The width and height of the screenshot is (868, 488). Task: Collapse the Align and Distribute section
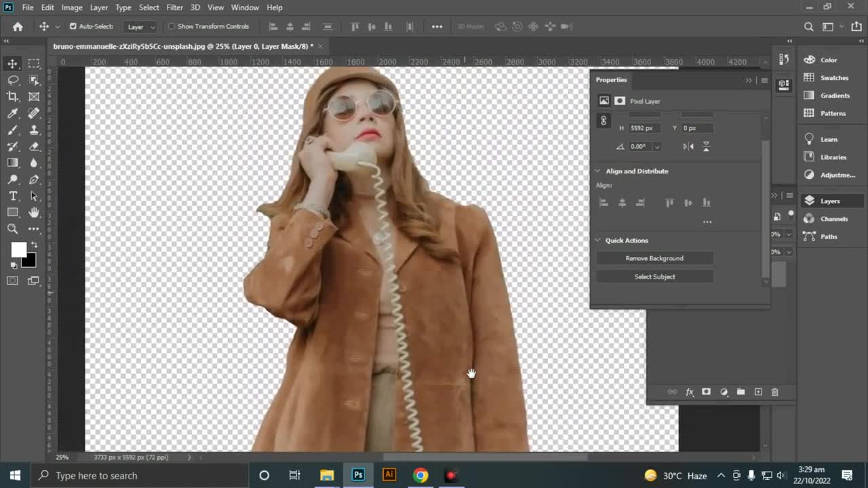598,171
